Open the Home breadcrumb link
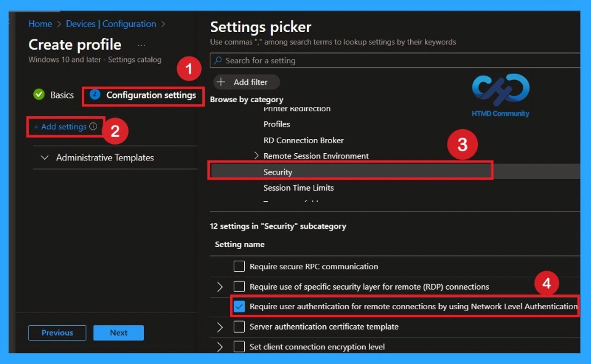This screenshot has height=364, width=591. (x=40, y=23)
